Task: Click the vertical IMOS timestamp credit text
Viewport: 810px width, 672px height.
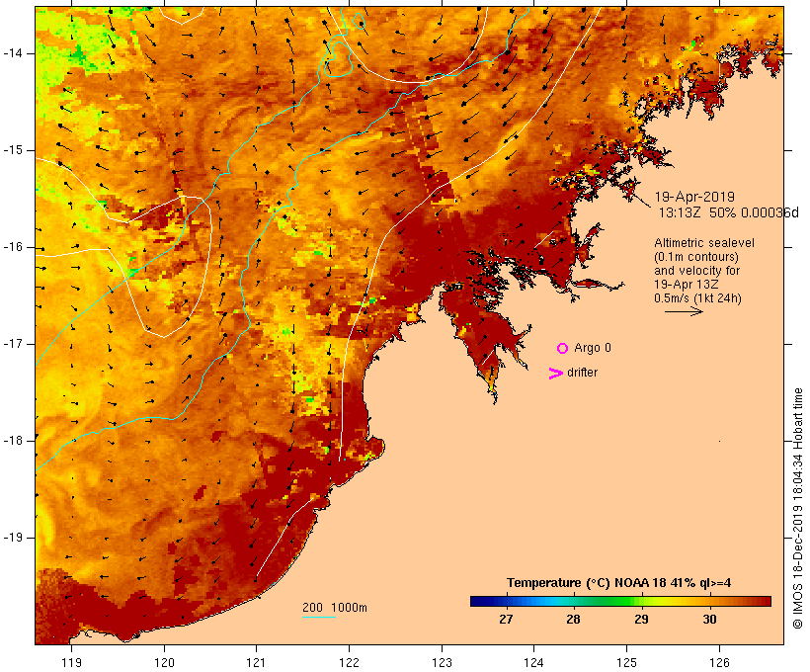Action: (798, 508)
